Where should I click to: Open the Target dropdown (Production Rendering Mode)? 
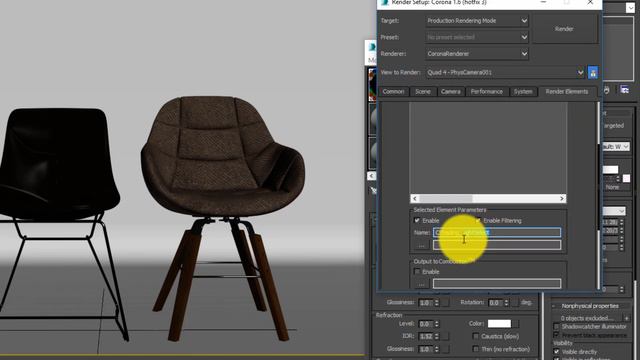point(477,20)
